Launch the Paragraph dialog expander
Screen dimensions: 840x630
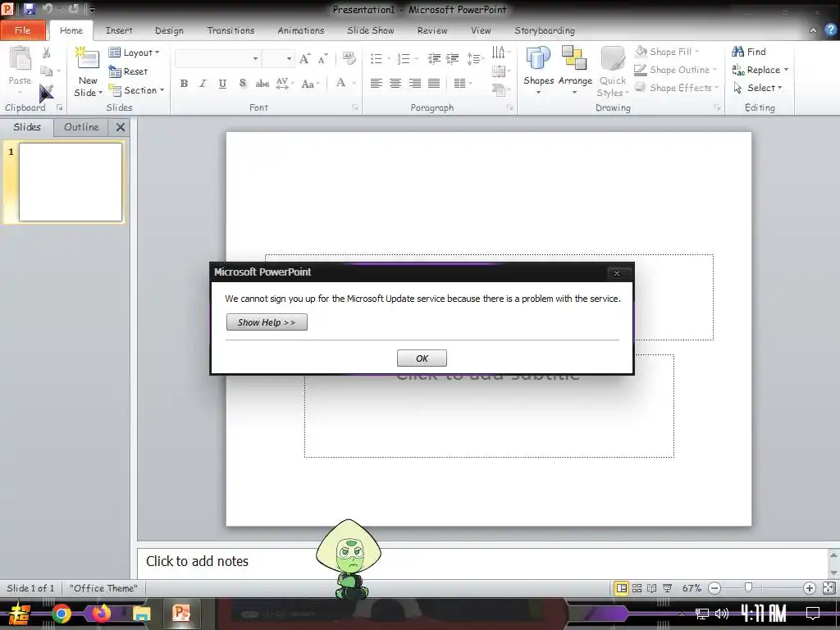[509, 107]
